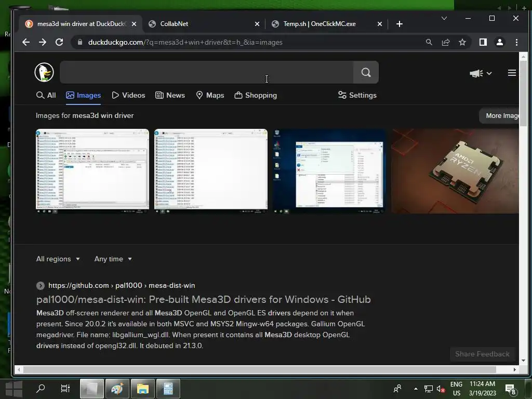Switch to the All search results

pos(46,96)
